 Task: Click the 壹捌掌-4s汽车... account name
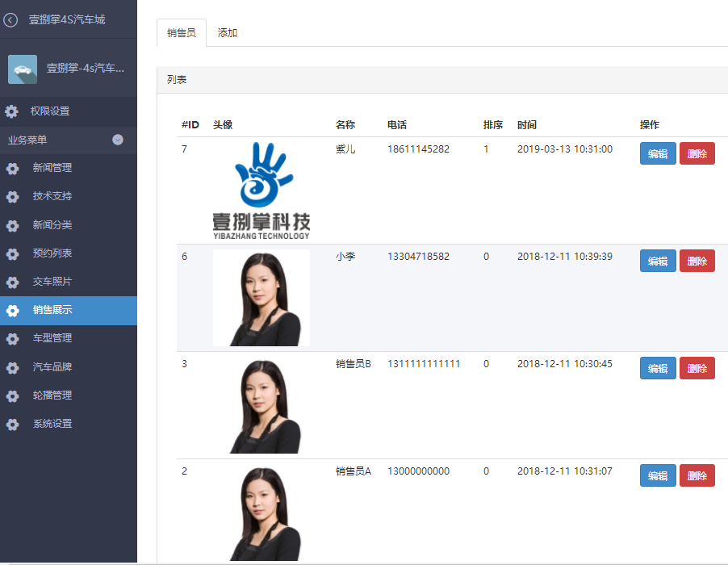pyautogui.click(x=86, y=69)
